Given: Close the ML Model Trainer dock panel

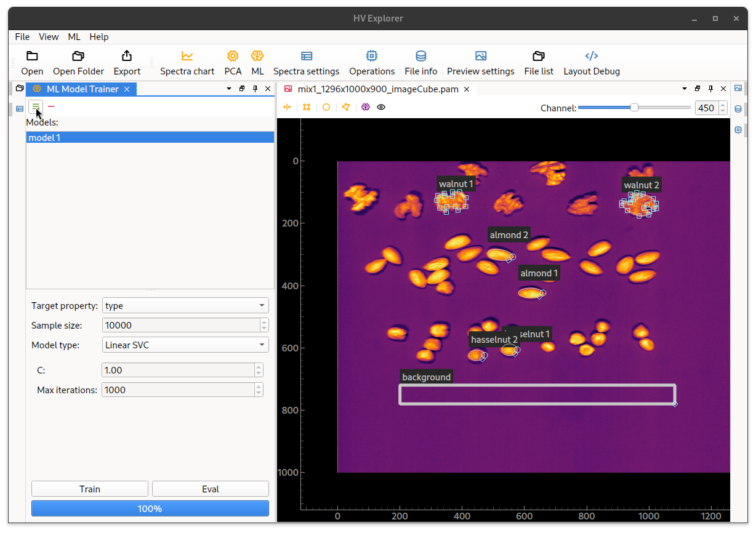Looking at the screenshot, I should 268,89.
